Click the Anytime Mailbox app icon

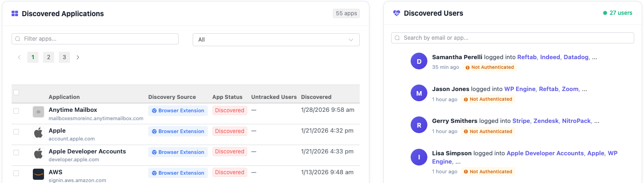click(x=38, y=112)
